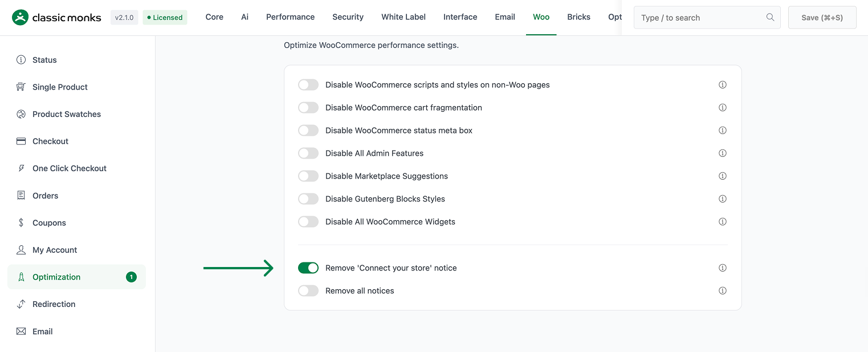The height and width of the screenshot is (352, 868).
Task: Click the Save button
Action: tap(822, 18)
